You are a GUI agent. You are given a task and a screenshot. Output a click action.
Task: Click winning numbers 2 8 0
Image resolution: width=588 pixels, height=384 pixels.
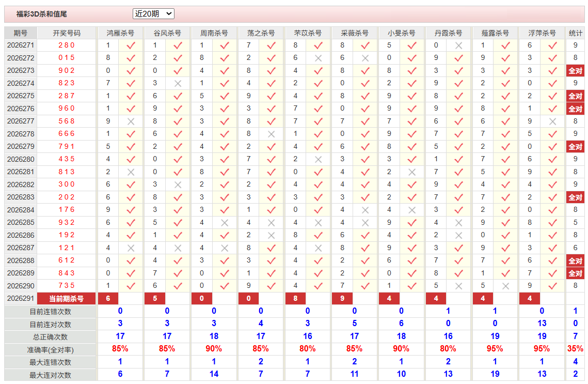[67, 45]
